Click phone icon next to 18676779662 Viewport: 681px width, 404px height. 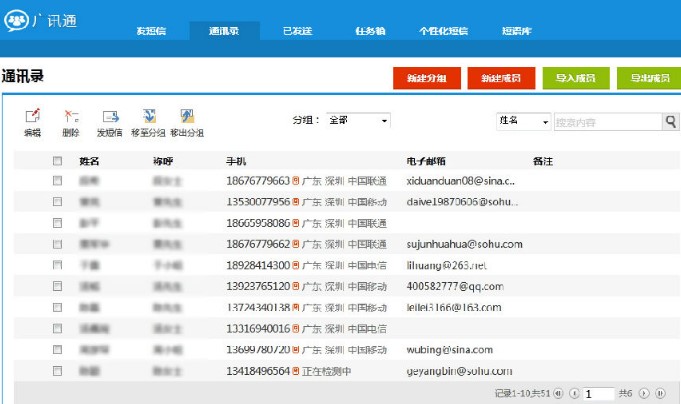click(x=295, y=244)
